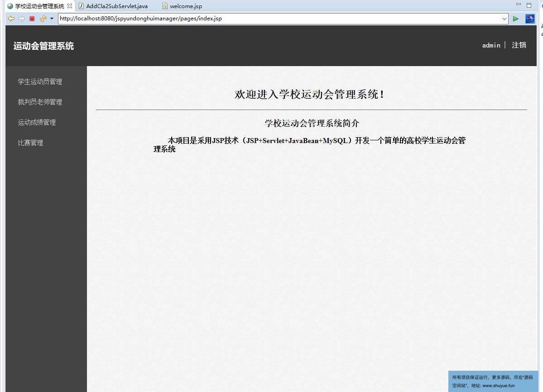Click the 欢迎进入学校运动会管理系统 heading

[309, 94]
